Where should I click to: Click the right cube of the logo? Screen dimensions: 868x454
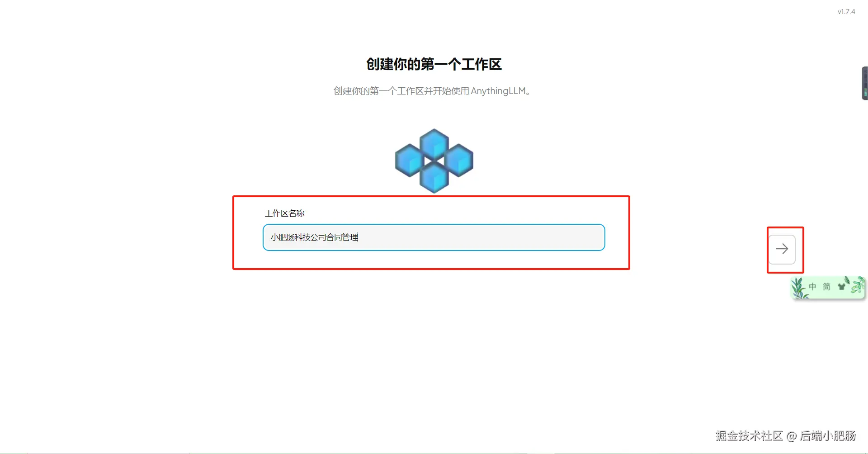click(459, 161)
